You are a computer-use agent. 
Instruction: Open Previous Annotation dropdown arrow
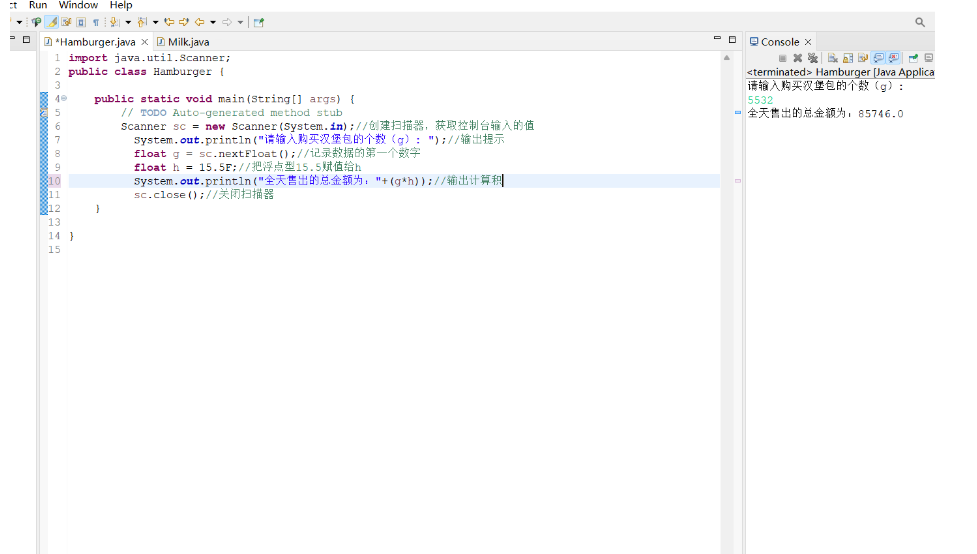coord(156,22)
